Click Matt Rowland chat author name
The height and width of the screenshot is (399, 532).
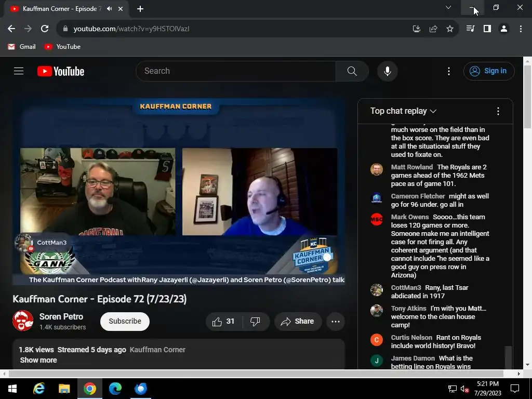(x=412, y=167)
